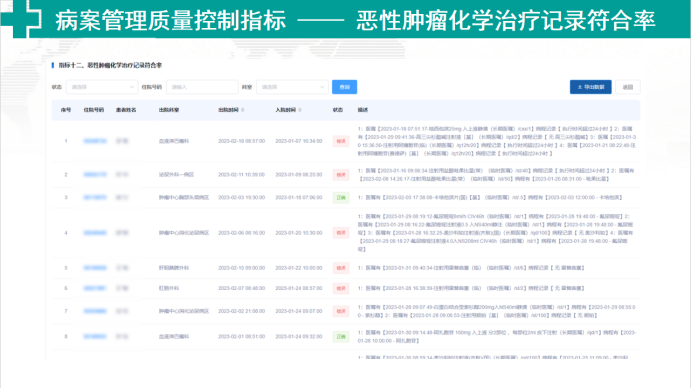The image size is (691, 388).
Task: Open patient number link in row 4
Action: point(95,233)
